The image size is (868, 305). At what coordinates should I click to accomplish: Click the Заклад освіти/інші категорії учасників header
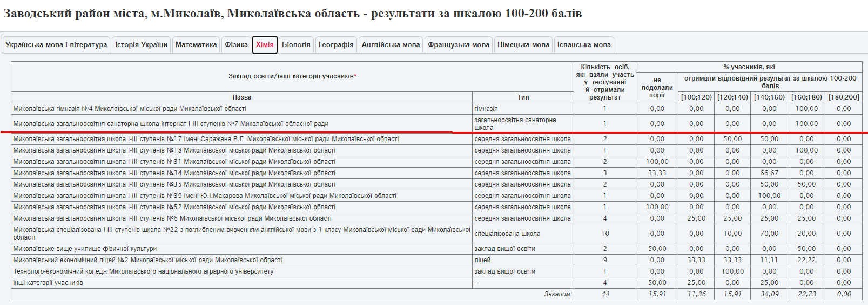tap(292, 76)
